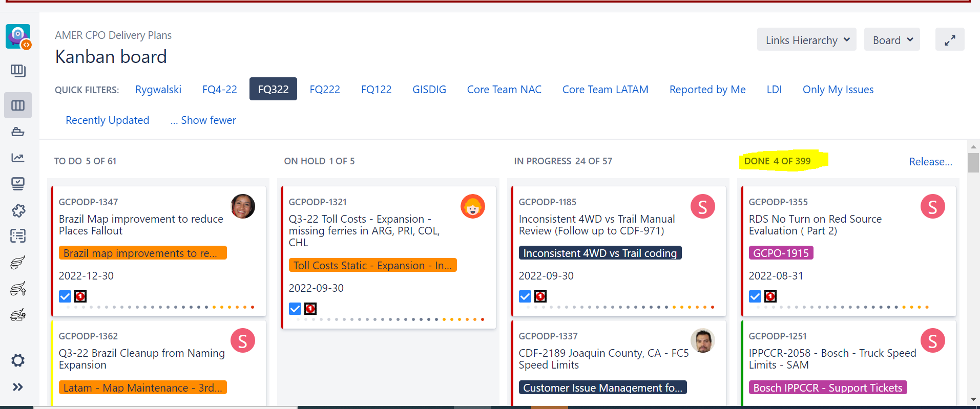Open the monitor-with-checkmark sidebar icon
Image resolution: width=980 pixels, height=409 pixels.
(x=18, y=184)
